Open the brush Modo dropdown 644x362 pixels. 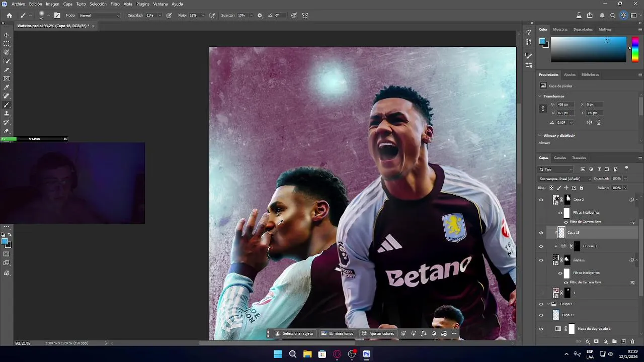pyautogui.click(x=100, y=16)
